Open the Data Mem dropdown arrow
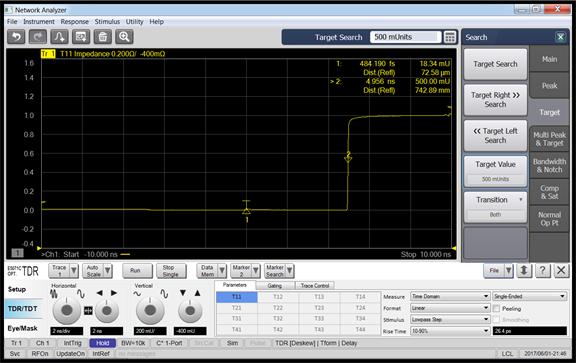This screenshot has height=363, width=576. tap(222, 271)
